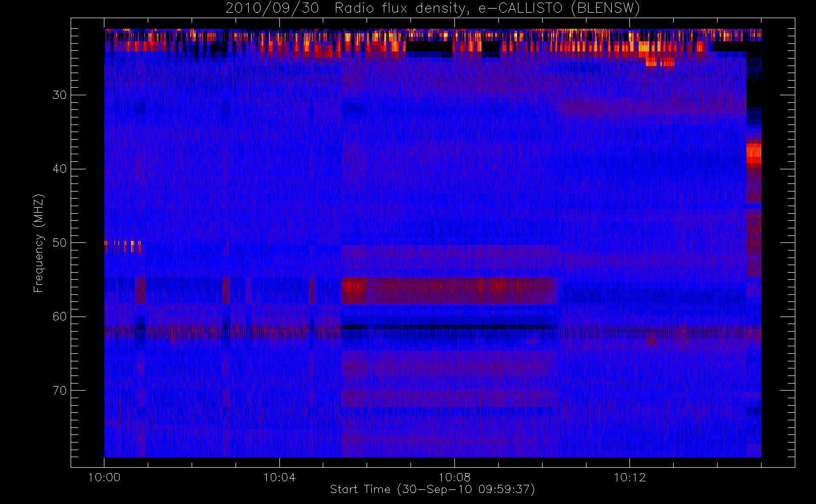Click the "Frequency (MHZ)" axis label
The image size is (816, 504).
tap(39, 243)
